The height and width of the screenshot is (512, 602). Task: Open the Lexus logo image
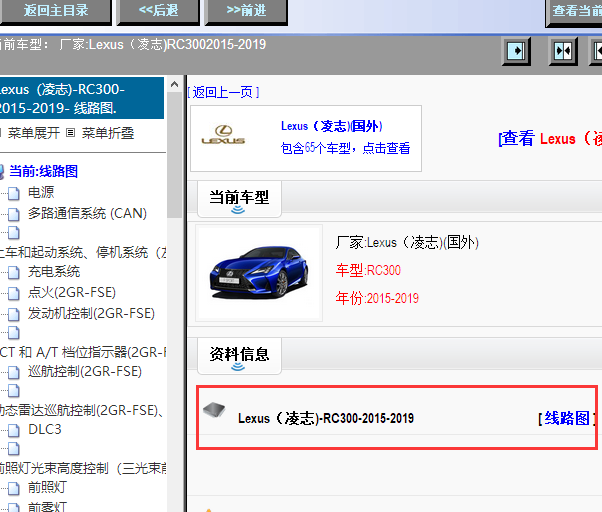223,135
